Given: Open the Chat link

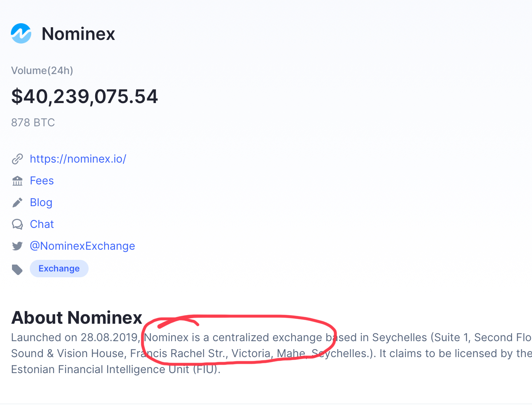Looking at the screenshot, I should point(42,224).
